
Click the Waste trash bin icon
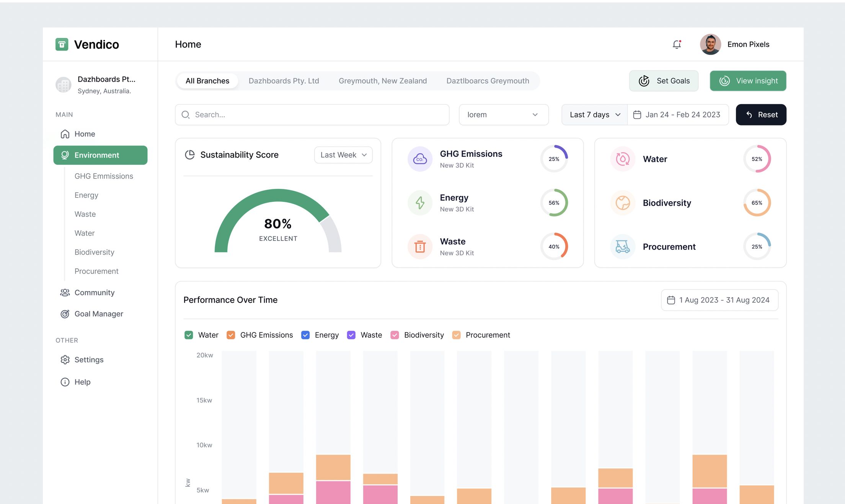click(x=420, y=247)
